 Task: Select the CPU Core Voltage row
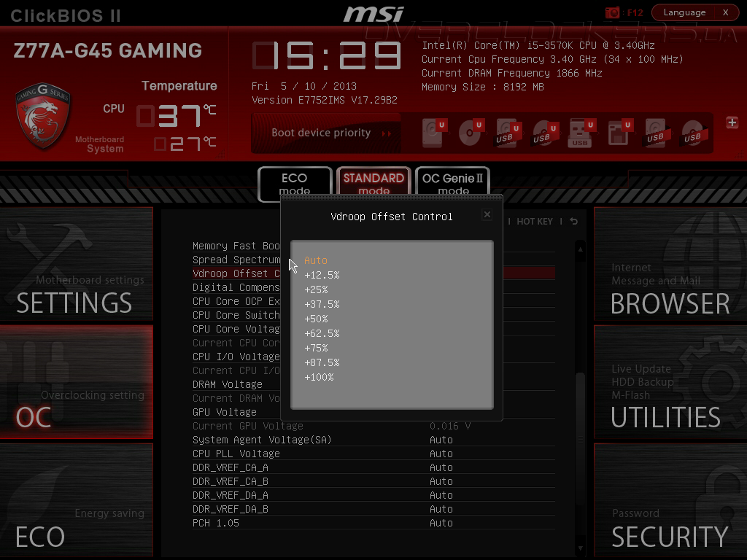(x=236, y=329)
